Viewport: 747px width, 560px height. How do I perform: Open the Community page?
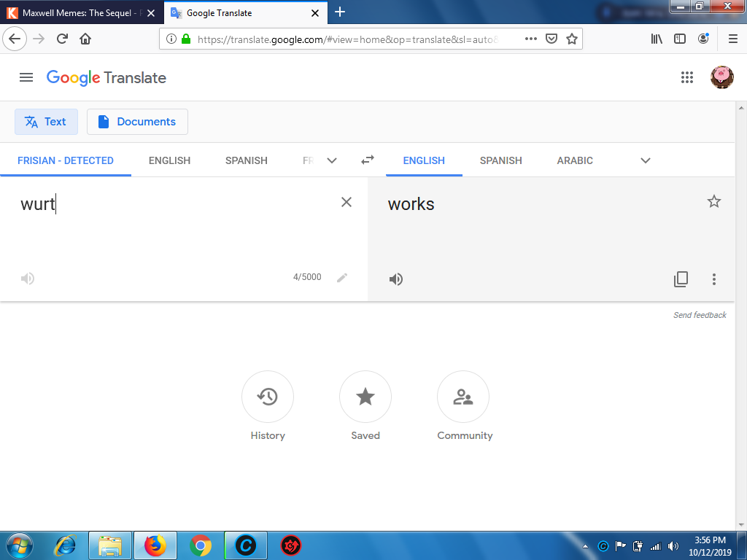pyautogui.click(x=463, y=397)
